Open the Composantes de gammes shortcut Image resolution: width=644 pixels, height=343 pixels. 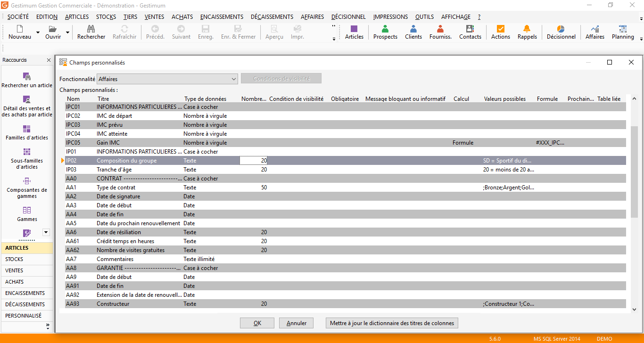tap(27, 188)
